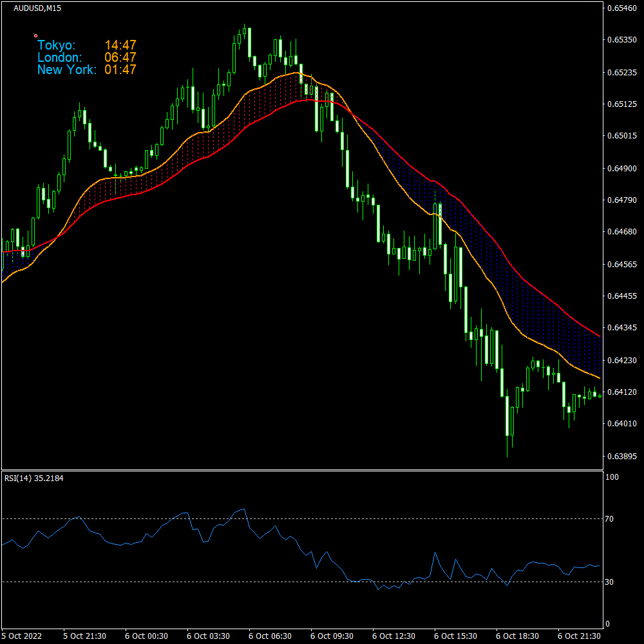Click the London clock label
Image resolution: width=644 pixels, height=644 pixels.
59,57
